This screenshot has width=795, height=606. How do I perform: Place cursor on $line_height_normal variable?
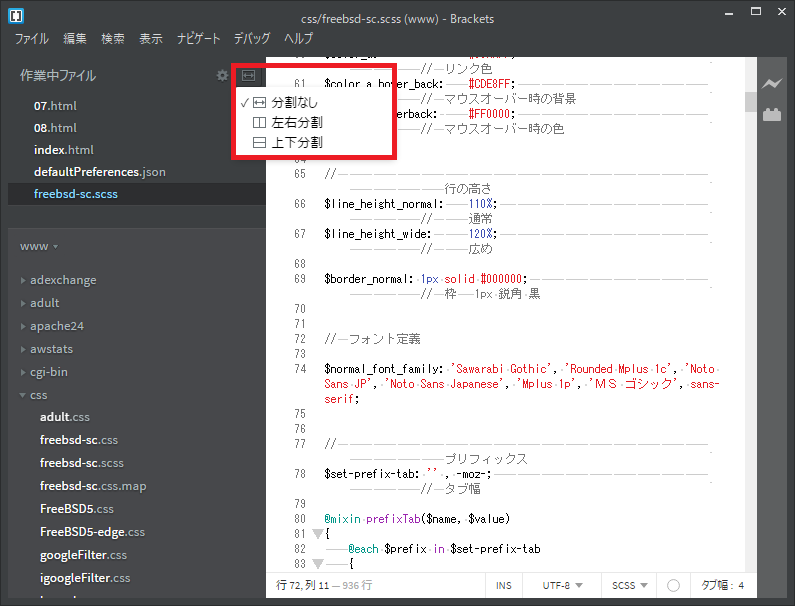(x=381, y=204)
